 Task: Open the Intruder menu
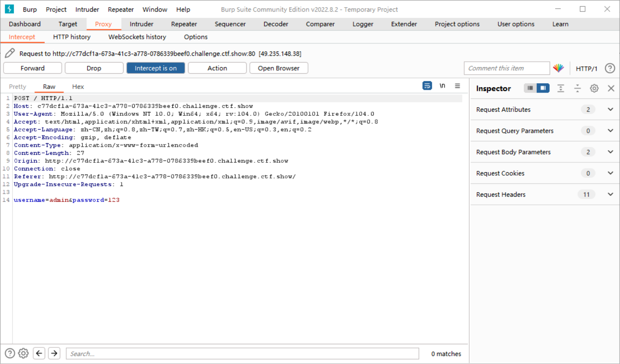coord(87,9)
